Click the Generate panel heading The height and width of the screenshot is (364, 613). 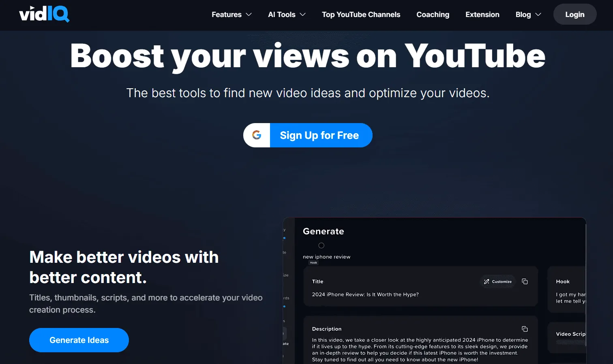[324, 231]
